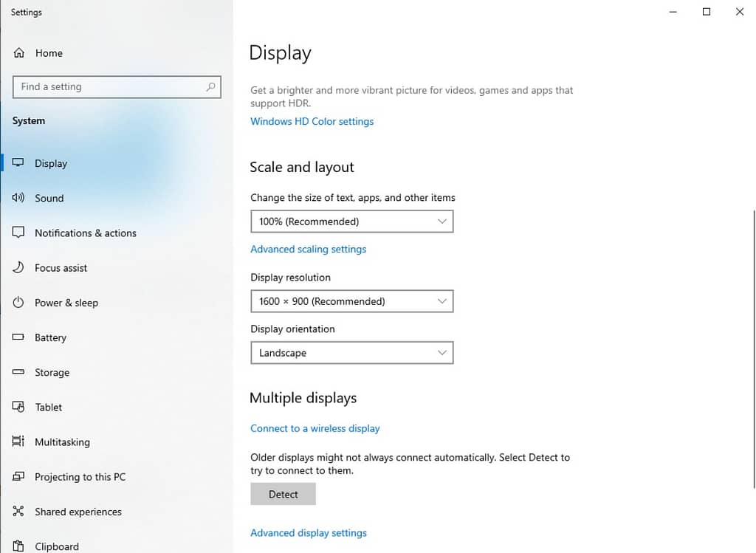Screen dimensions: 756x553
Task: Click the Multitasking icon
Action: coord(18,442)
